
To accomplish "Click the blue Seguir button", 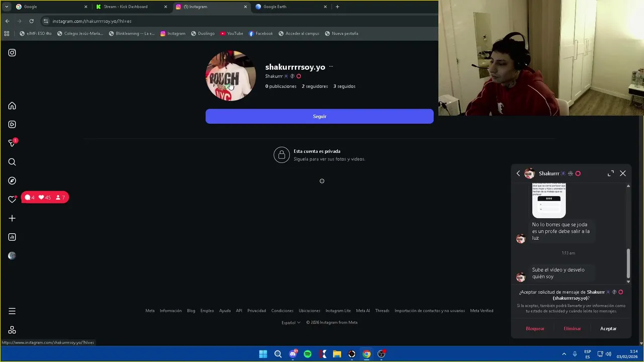I will click(319, 116).
